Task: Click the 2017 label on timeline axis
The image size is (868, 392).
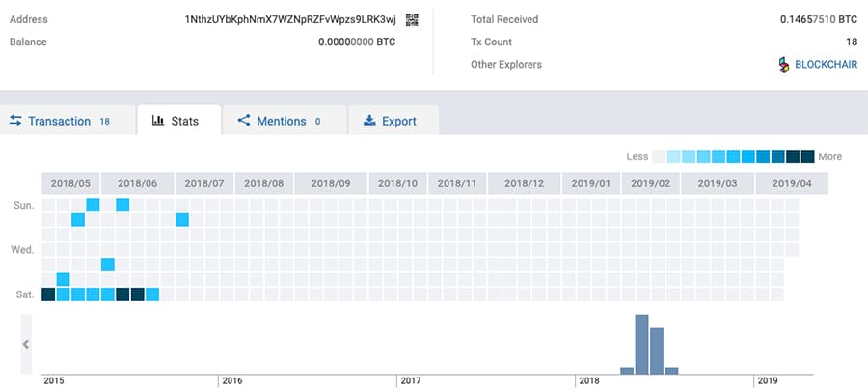Action: click(411, 381)
